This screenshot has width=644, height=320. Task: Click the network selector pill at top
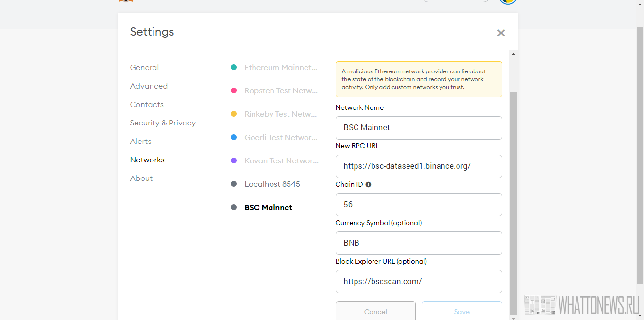pos(456,1)
